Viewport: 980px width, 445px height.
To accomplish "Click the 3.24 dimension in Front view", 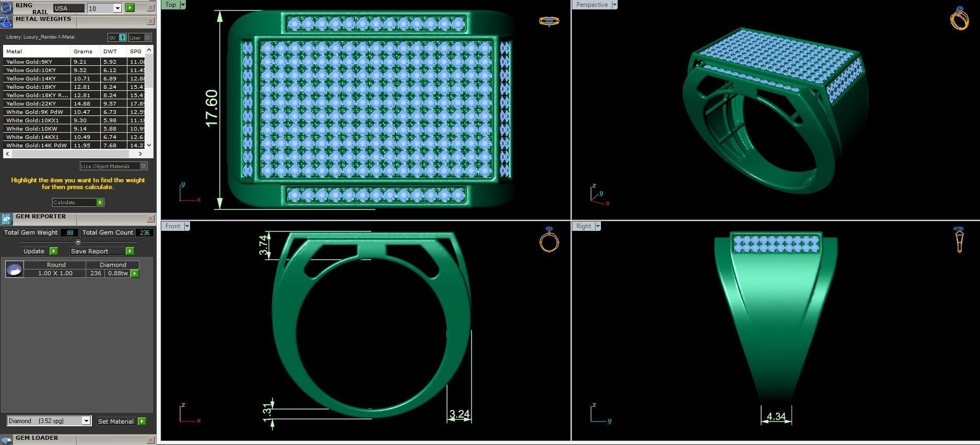I will pos(459,414).
